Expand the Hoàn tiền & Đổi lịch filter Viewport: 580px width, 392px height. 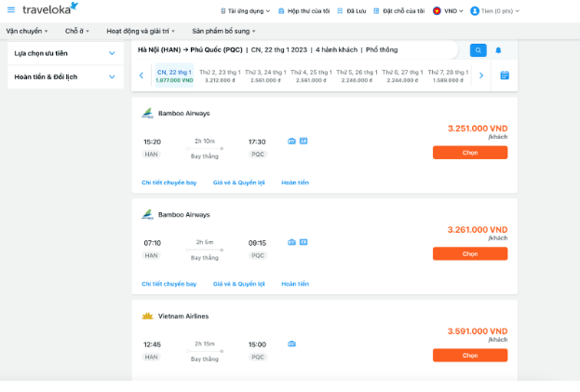tap(112, 77)
